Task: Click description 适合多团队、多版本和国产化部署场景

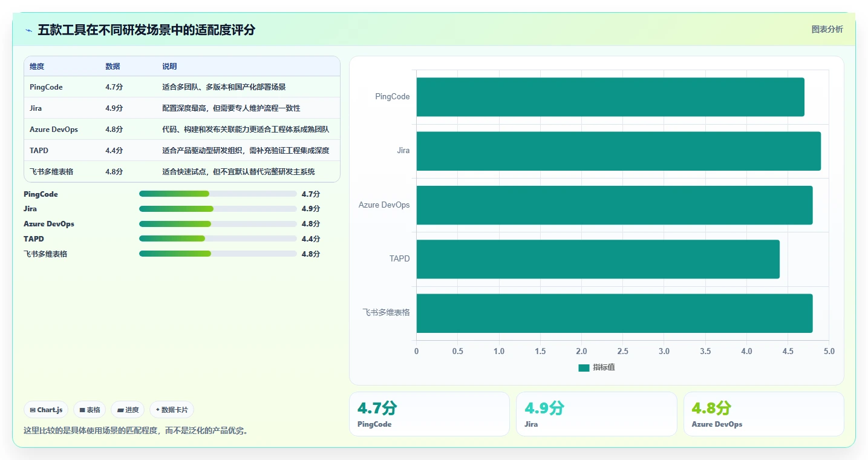Action: click(224, 87)
